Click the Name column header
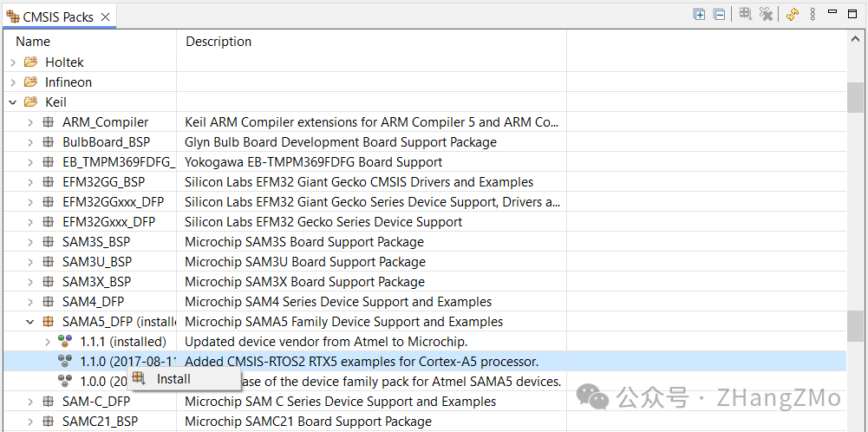Screen dimensions: 868x432 click(33, 42)
